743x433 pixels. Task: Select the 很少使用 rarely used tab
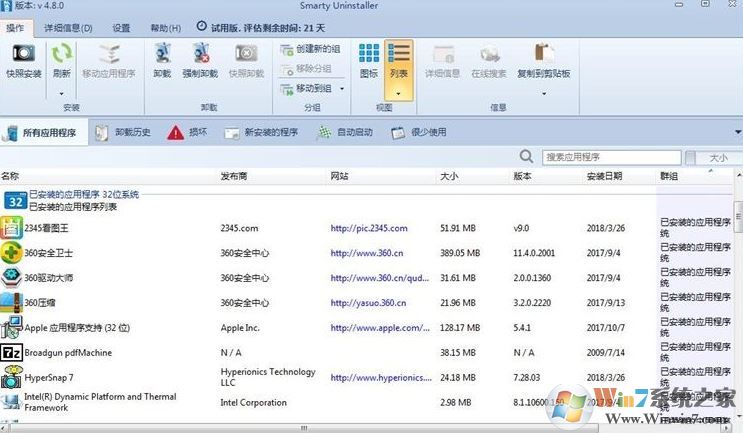419,133
